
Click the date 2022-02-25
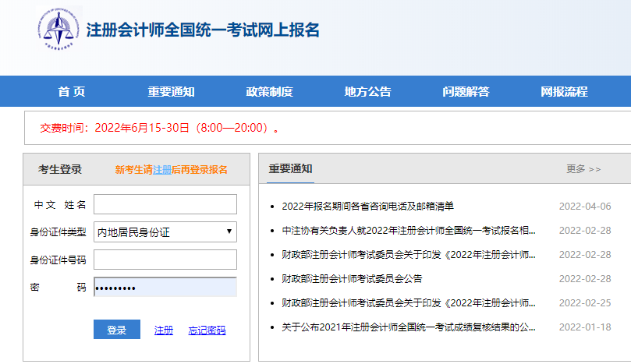point(585,303)
